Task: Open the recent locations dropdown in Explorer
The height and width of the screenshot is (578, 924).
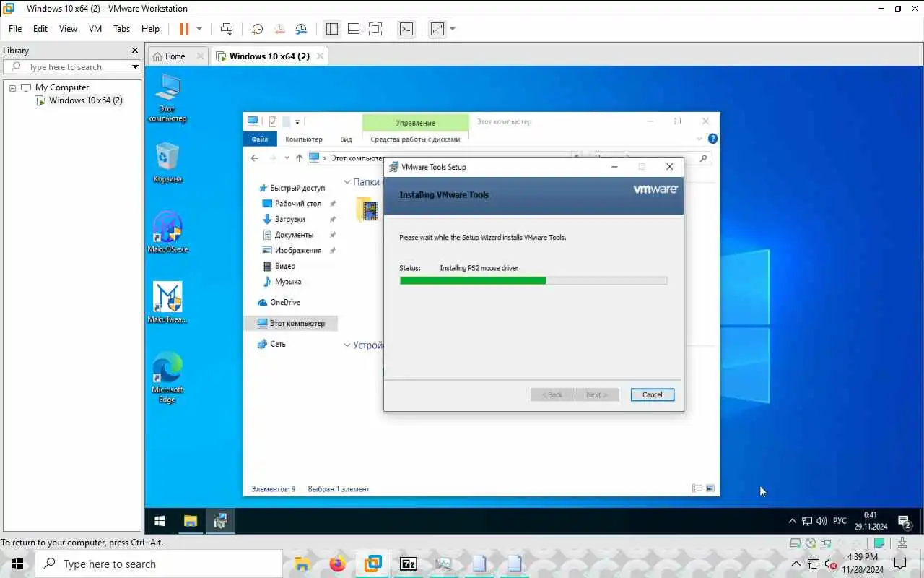Action: pyautogui.click(x=287, y=158)
